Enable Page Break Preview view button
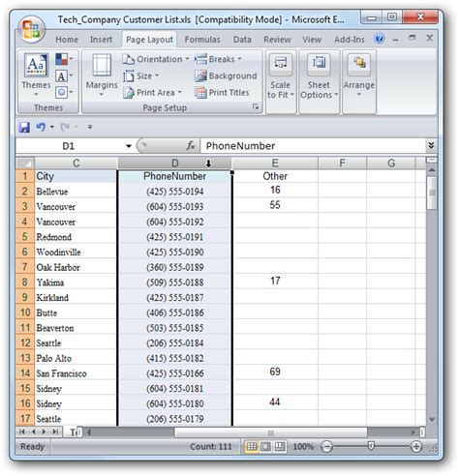 coord(280,447)
